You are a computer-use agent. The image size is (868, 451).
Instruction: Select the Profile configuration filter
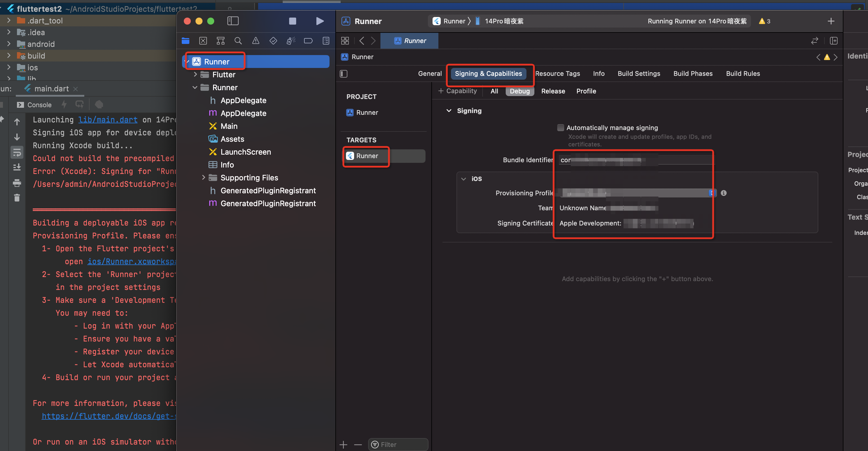pyautogui.click(x=586, y=91)
